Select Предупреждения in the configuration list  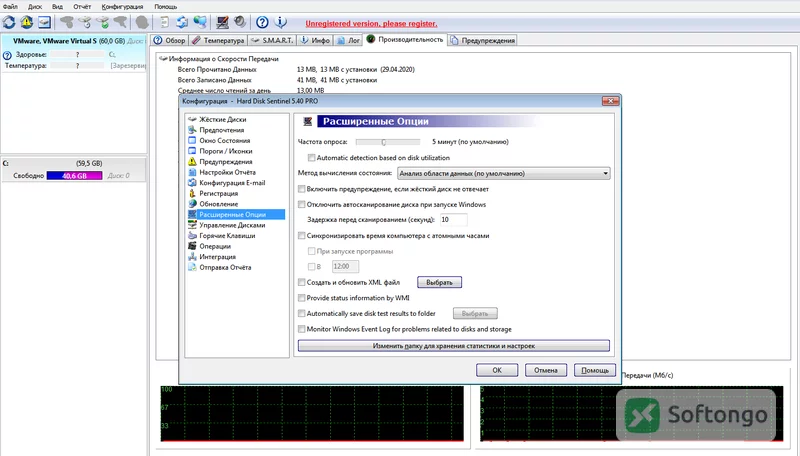(x=226, y=162)
